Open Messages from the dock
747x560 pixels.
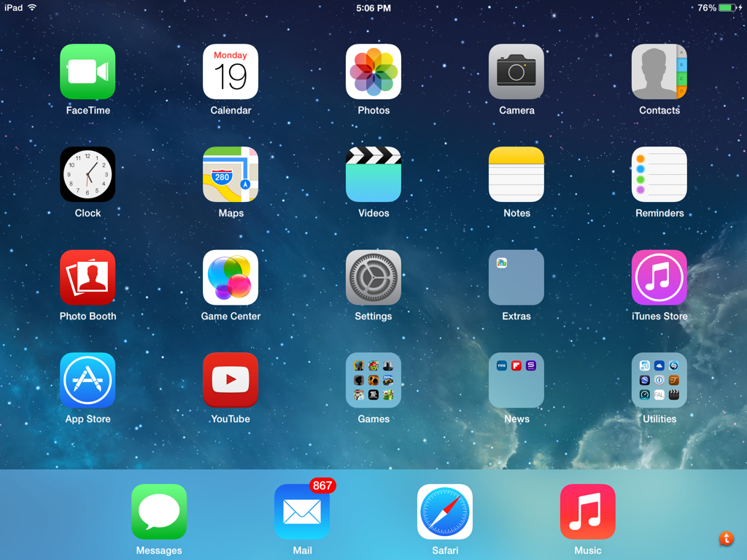(159, 511)
